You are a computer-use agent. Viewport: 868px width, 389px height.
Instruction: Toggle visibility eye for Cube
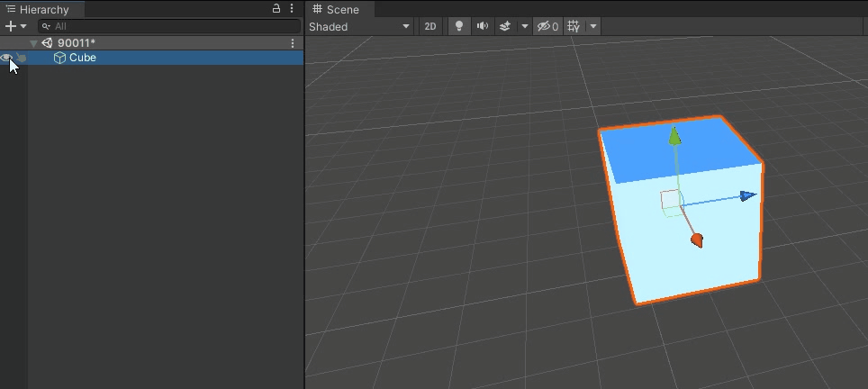tap(6, 58)
